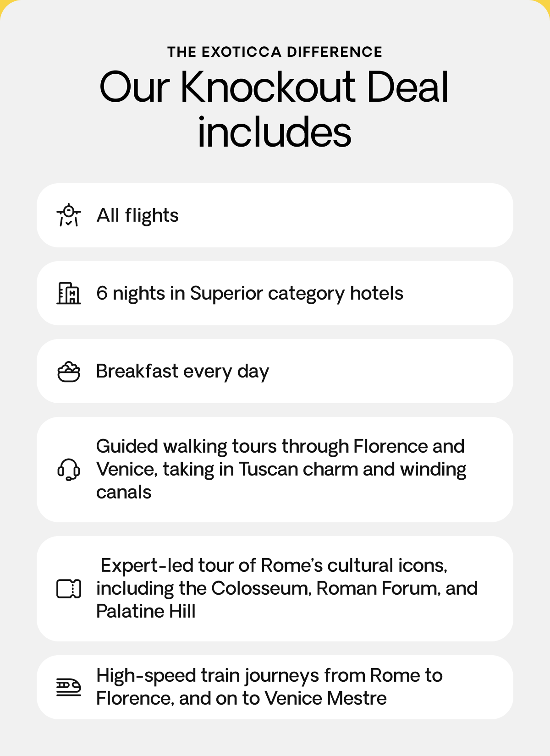
Task: Click the hotel building icon
Action: click(69, 293)
